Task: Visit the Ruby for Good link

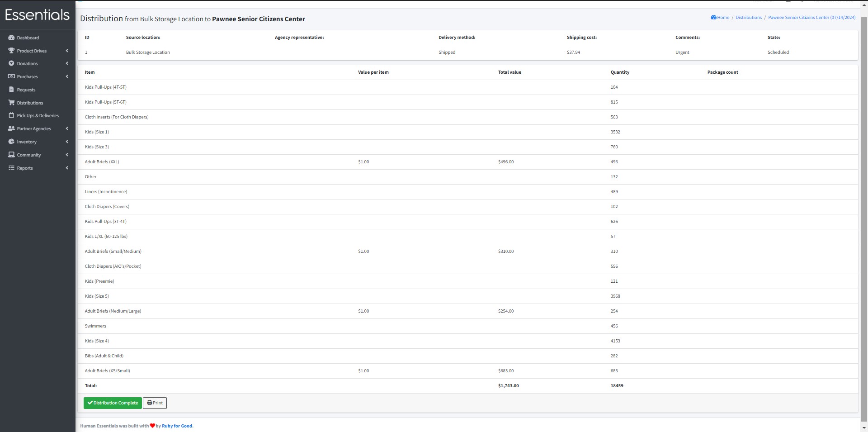Action: point(177,426)
